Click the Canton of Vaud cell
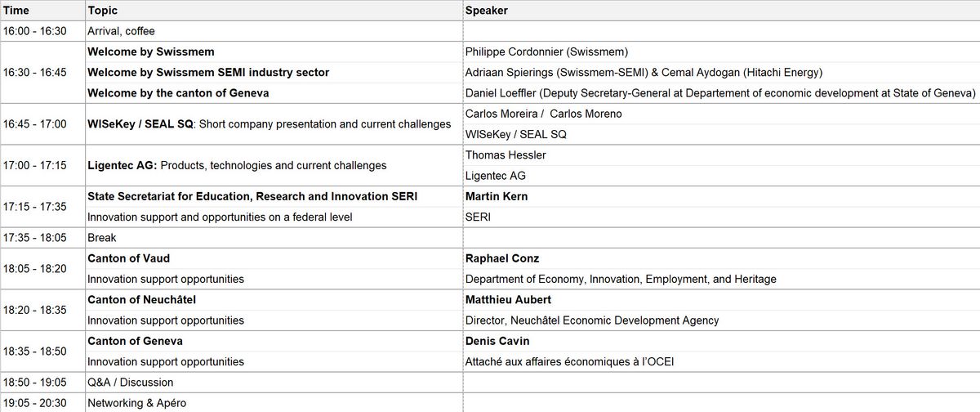The image size is (980, 412). point(128,258)
